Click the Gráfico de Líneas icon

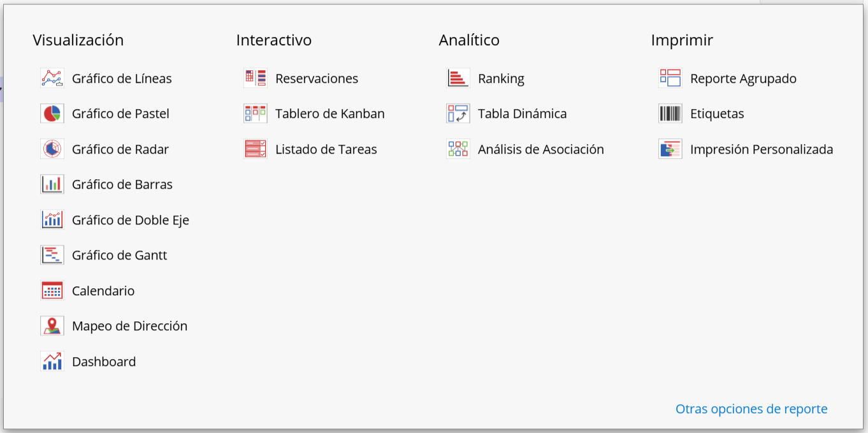[52, 78]
